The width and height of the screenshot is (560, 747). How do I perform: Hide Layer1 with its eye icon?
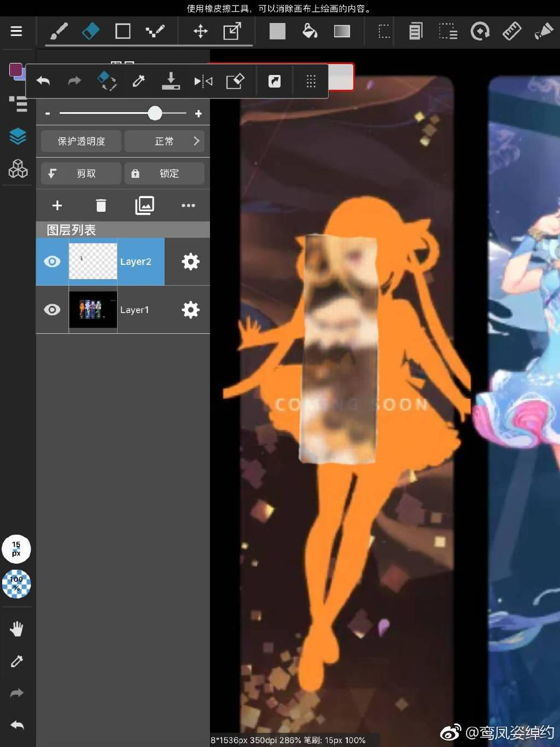tap(52, 310)
